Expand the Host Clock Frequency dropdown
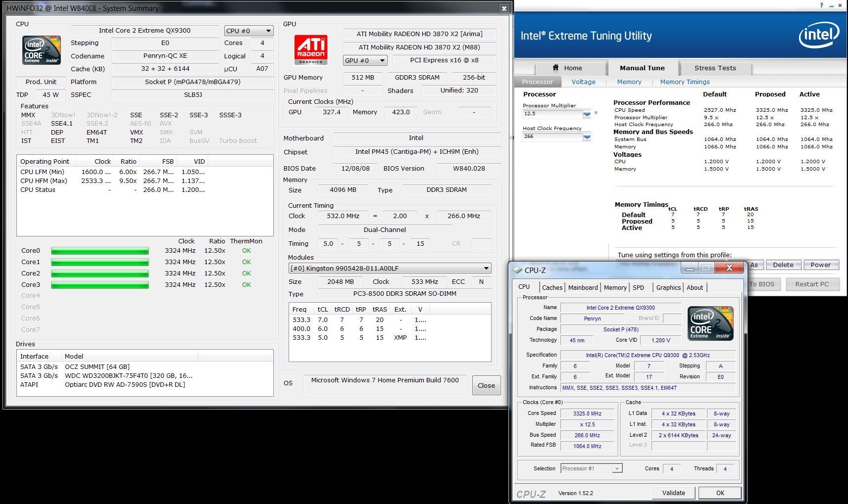848x504 pixels. click(x=587, y=137)
